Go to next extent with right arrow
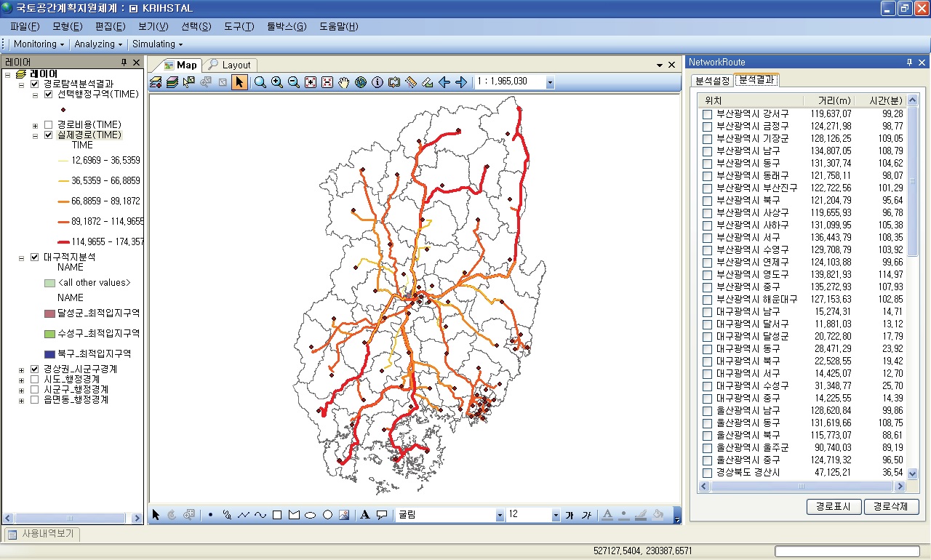The width and height of the screenshot is (931, 560). (x=461, y=82)
